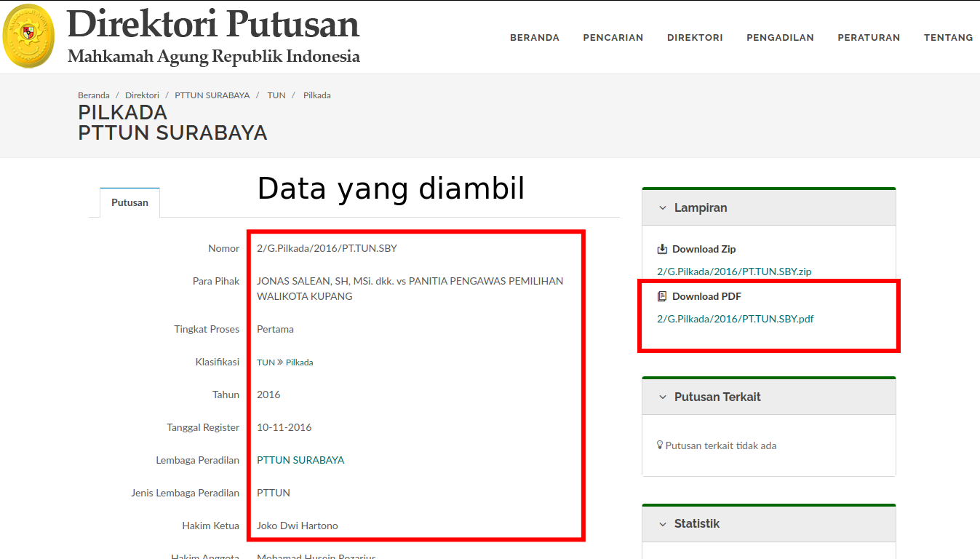Click the Hakim Ketua name Joko Dwi Hartono
Image resolution: width=980 pixels, height=559 pixels.
pyautogui.click(x=298, y=526)
